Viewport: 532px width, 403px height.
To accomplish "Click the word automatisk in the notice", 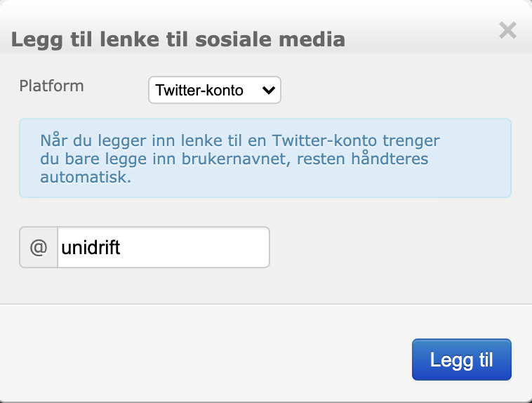I will 86,177.
